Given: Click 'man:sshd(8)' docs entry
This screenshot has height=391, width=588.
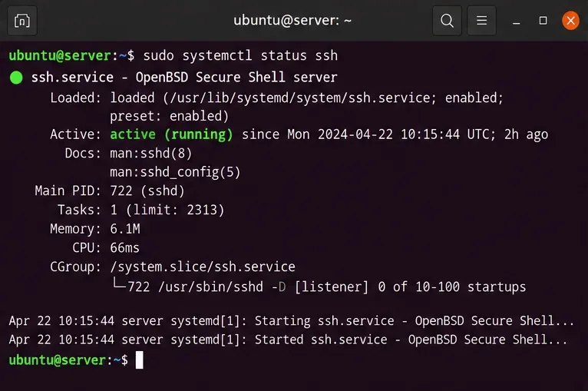Looking at the screenshot, I should [150, 154].
